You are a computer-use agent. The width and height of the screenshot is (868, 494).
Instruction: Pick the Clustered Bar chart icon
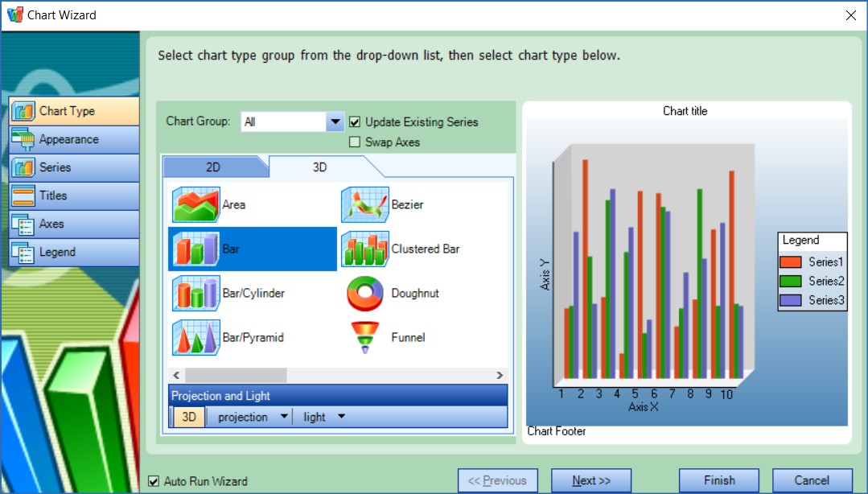coord(364,249)
